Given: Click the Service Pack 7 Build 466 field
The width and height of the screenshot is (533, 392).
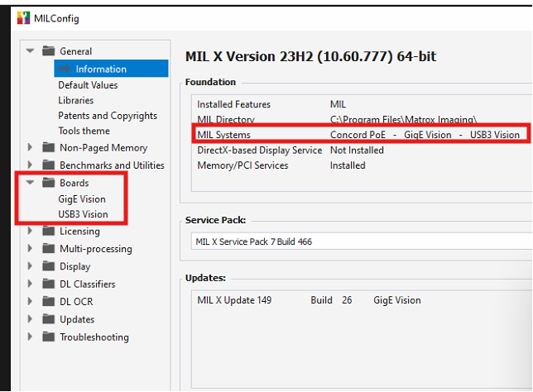Looking at the screenshot, I should 362,241.
